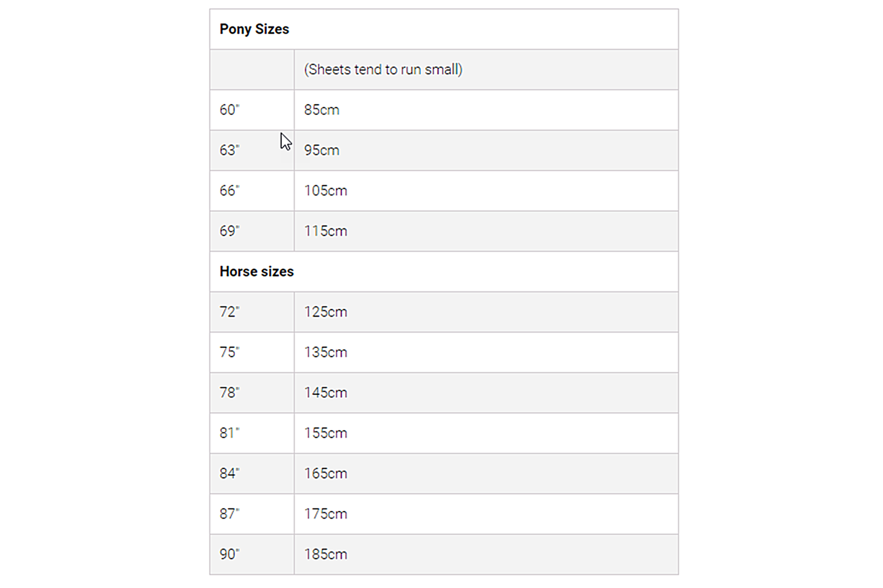Select the 105cm measurement
883x588 pixels.
(x=326, y=191)
